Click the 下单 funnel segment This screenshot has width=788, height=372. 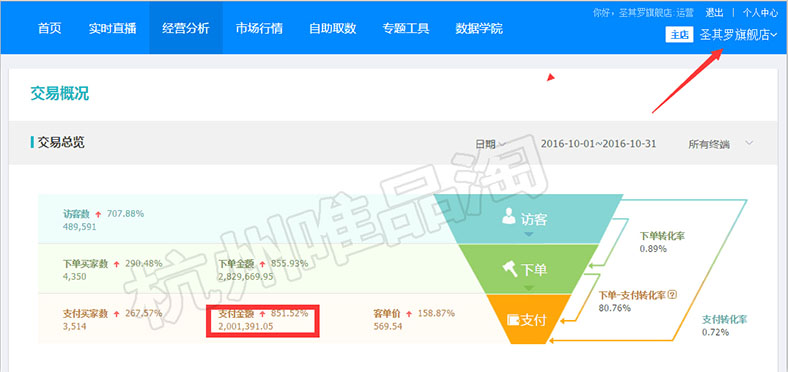point(529,269)
